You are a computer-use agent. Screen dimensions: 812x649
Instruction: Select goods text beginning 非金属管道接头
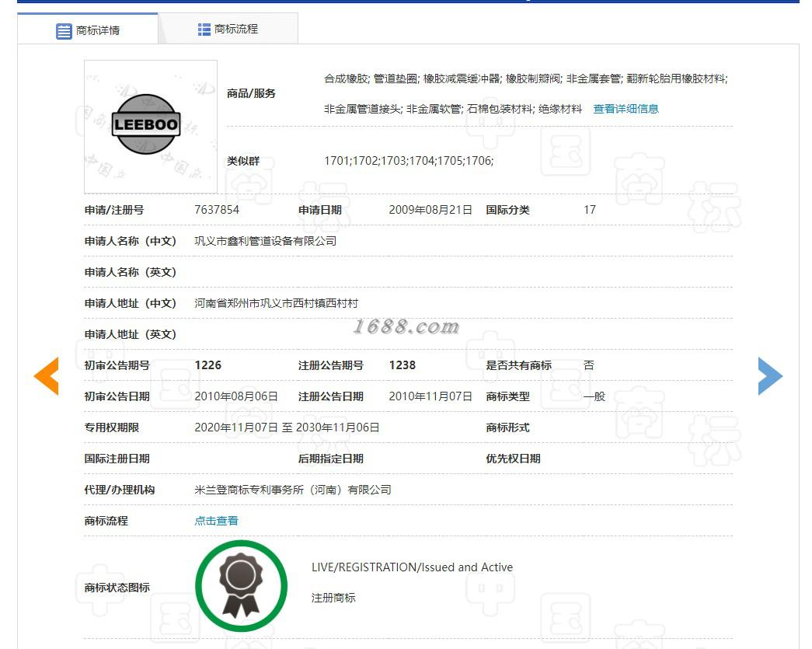click(453, 109)
